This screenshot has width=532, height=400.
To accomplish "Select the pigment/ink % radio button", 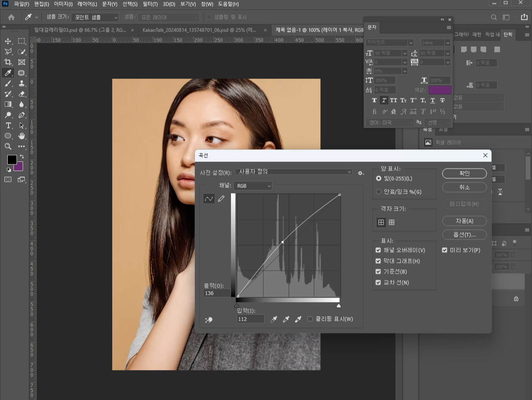I will click(x=378, y=192).
